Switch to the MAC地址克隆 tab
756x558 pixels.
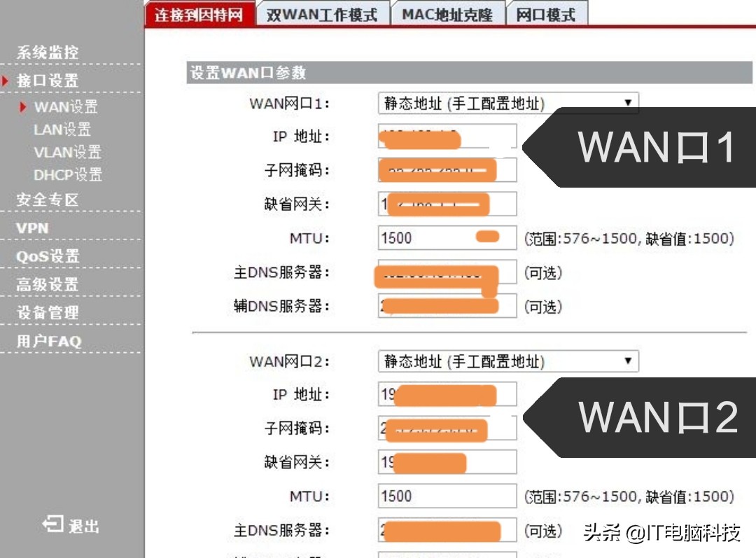tap(447, 13)
